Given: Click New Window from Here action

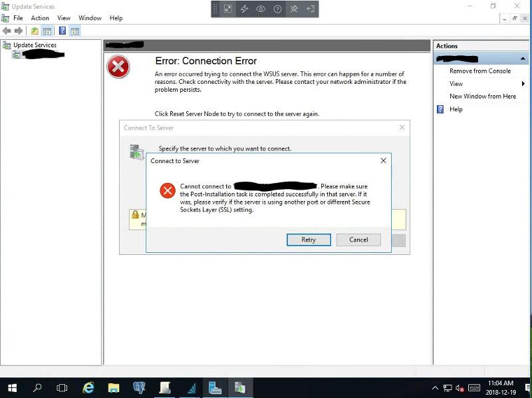Looking at the screenshot, I should pos(483,97).
